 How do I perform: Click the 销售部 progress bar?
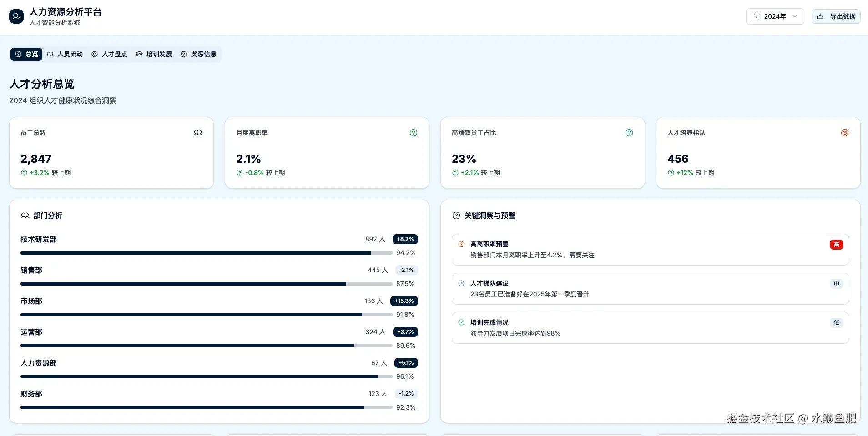click(206, 284)
